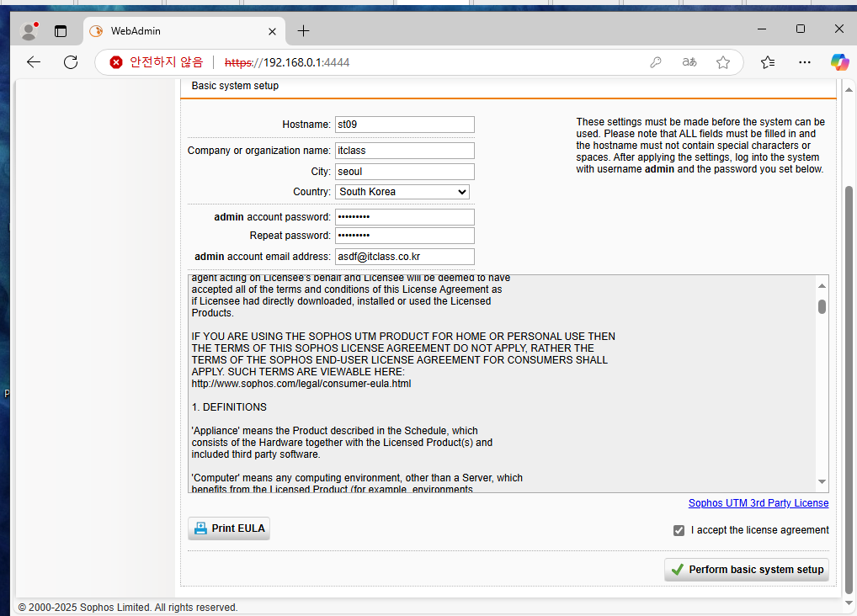Open the Country dropdown
Image resolution: width=857 pixels, height=616 pixels.
tap(402, 192)
